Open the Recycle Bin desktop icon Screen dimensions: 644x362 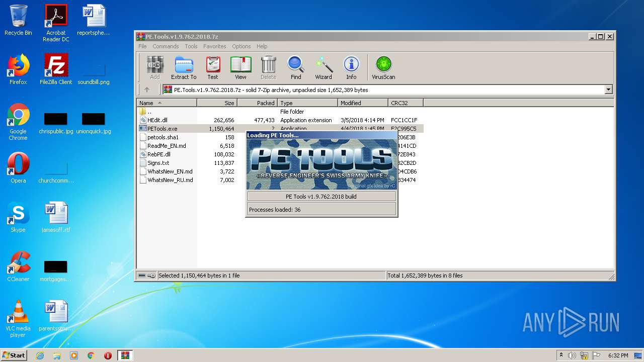18,20
